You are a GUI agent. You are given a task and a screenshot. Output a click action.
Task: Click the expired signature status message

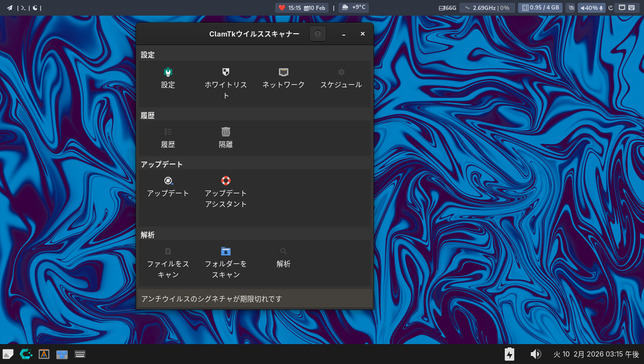coord(212,299)
